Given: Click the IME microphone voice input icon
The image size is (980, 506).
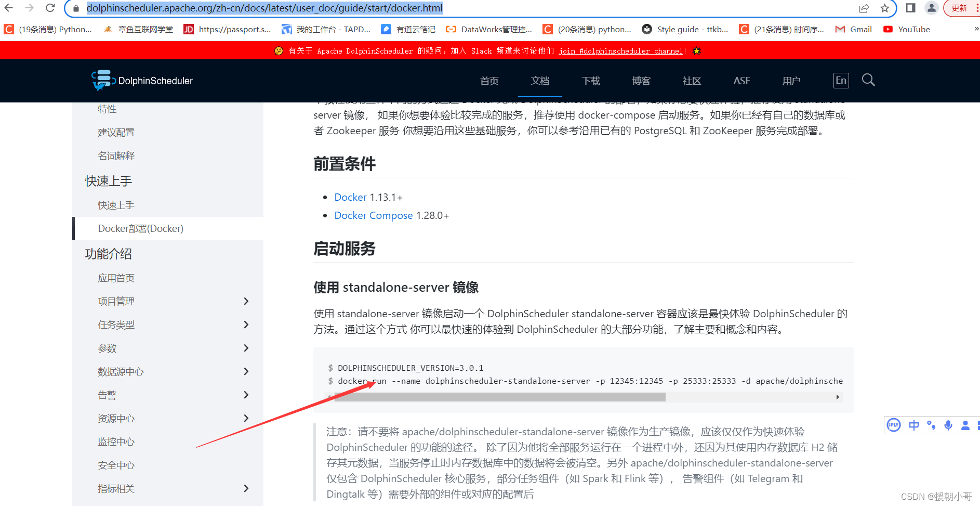Looking at the screenshot, I should pyautogui.click(x=948, y=425).
